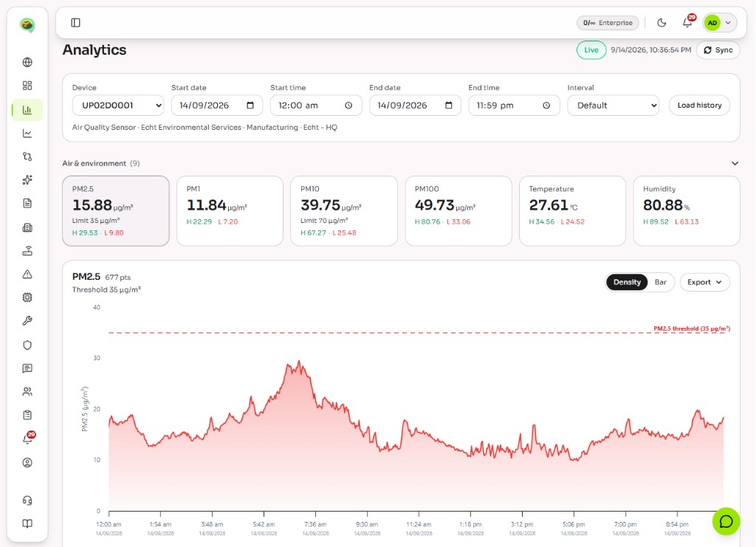This screenshot has width=756, height=547.
Task: Select the PM1 metric card
Action: click(x=230, y=211)
